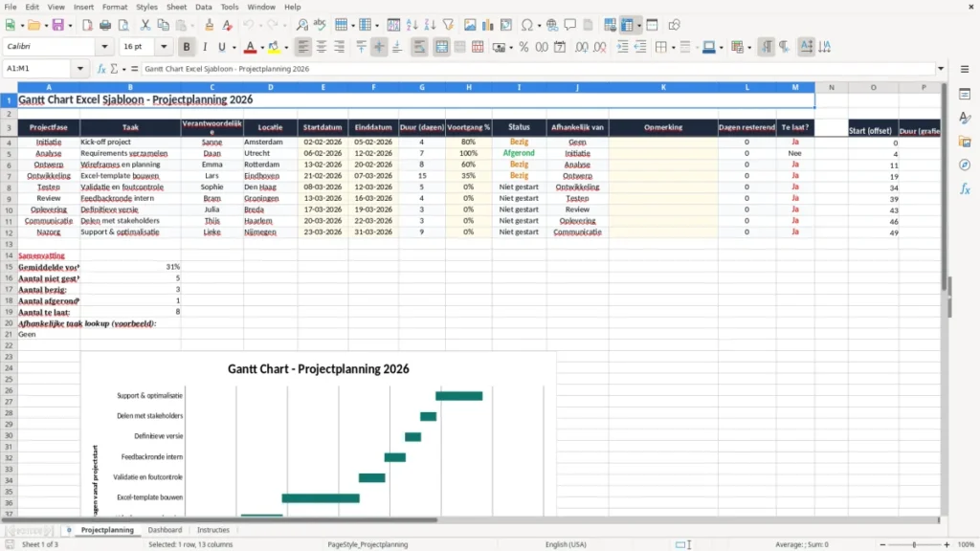Toggle Bold formatting
This screenshot has height=551, width=980.
pyautogui.click(x=187, y=47)
